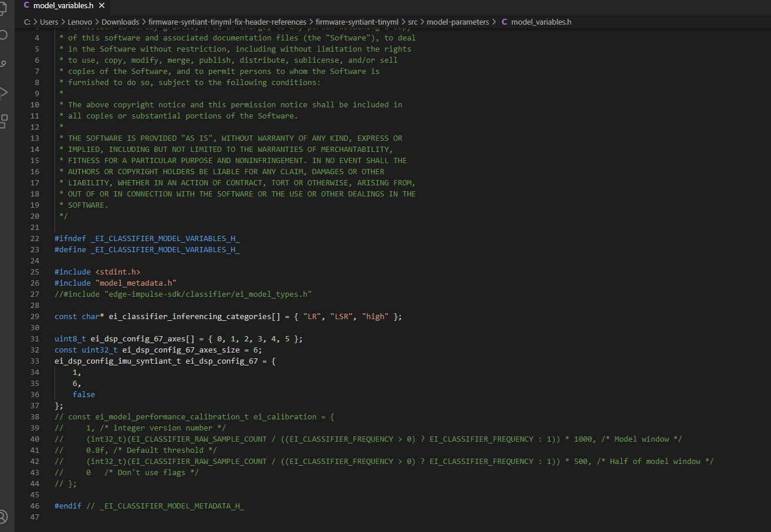Open the Downloads breadcrumb segment
771x532 pixels.
click(x=120, y=22)
